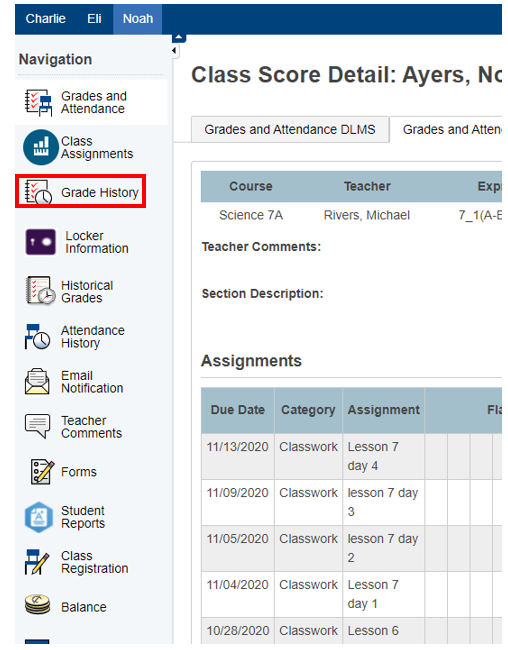508x650 pixels.
Task: Open Forms link text
Action: pos(79,472)
